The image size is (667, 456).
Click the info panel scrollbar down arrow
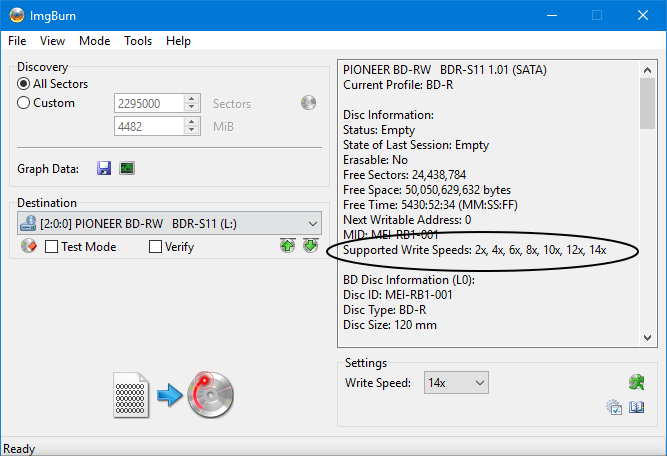click(x=647, y=338)
